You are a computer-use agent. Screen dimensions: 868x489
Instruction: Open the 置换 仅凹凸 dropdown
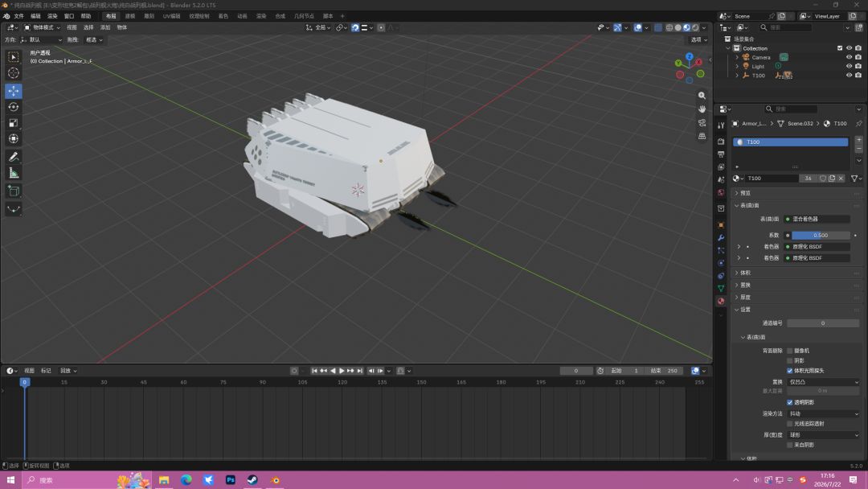click(x=823, y=382)
